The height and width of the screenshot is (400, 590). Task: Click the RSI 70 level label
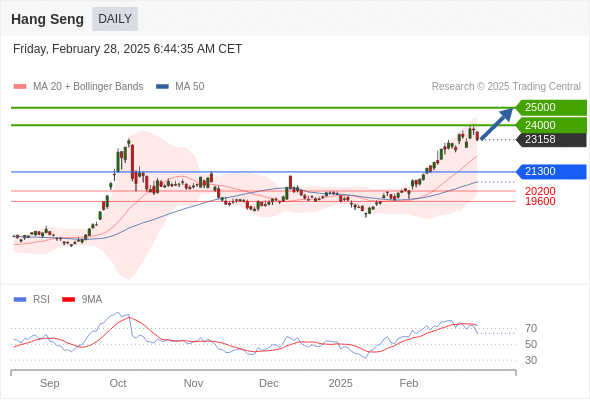point(531,329)
